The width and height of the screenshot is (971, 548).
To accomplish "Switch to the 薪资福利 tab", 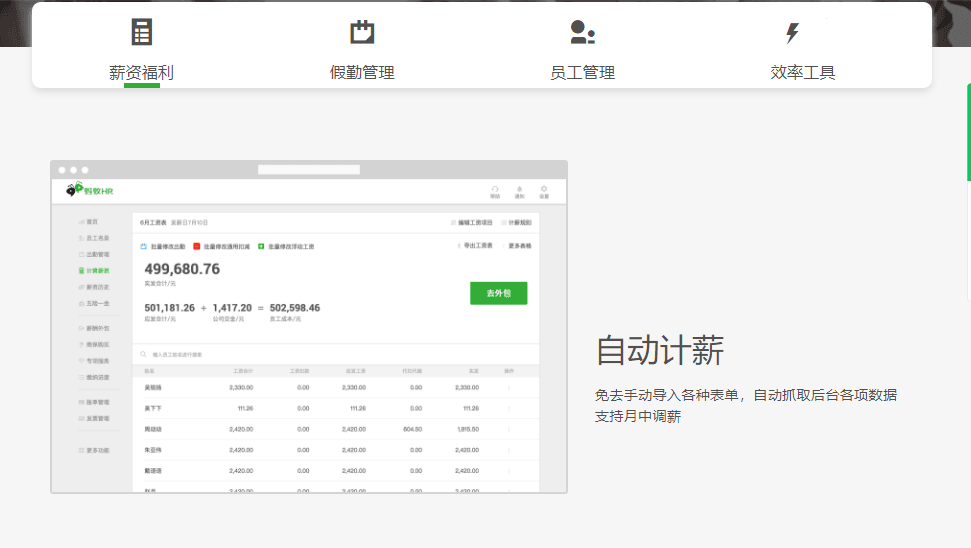I will [x=142, y=72].
